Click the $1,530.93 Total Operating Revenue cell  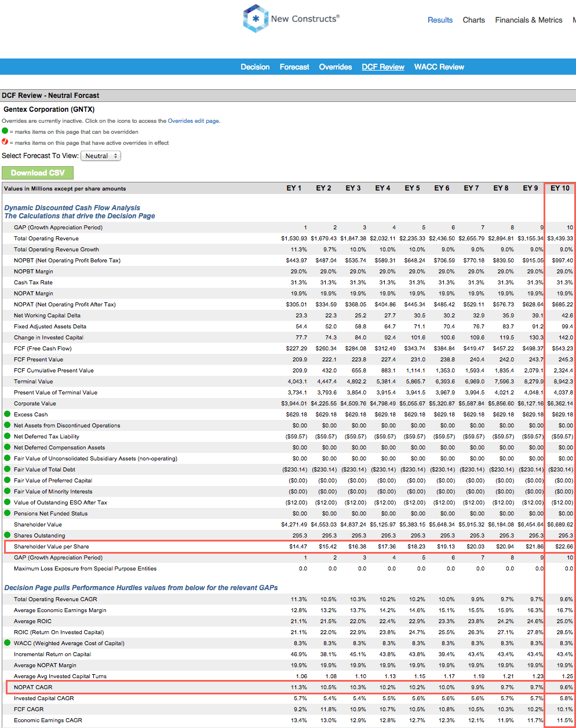(294, 238)
